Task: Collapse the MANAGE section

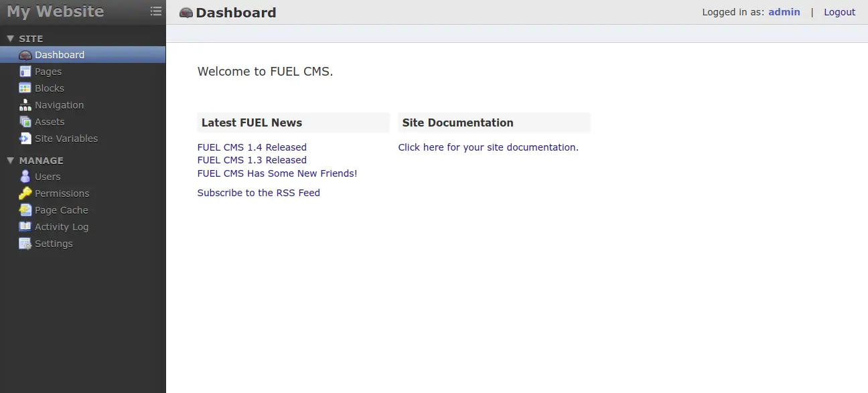Action: (x=9, y=160)
